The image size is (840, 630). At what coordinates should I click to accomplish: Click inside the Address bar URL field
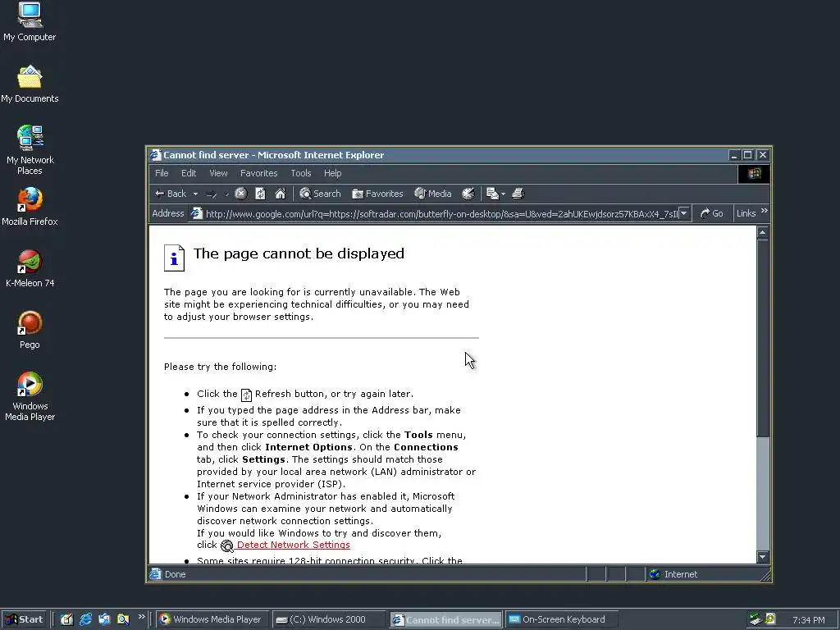point(441,214)
